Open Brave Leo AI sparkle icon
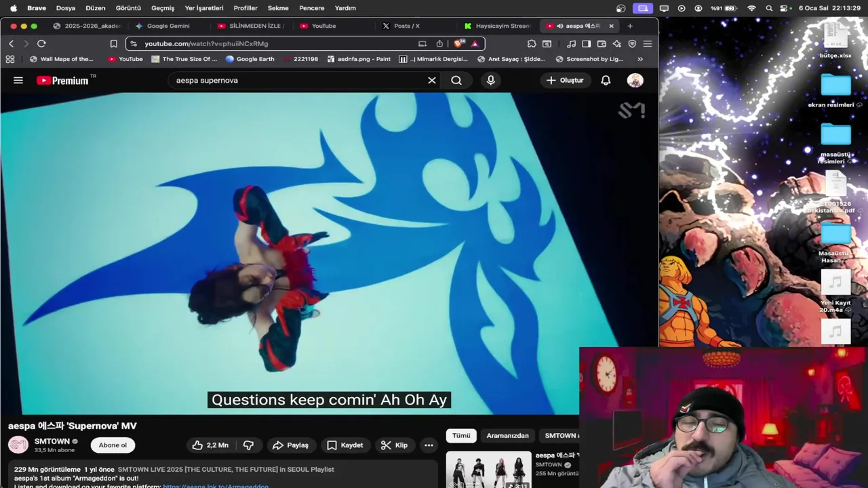This screenshot has height=488, width=868. pyautogui.click(x=616, y=43)
